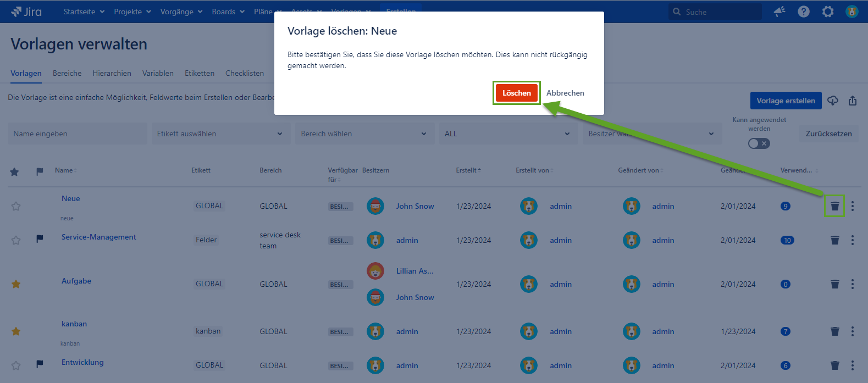Confirm deletion with the red Löschen button

click(516, 93)
